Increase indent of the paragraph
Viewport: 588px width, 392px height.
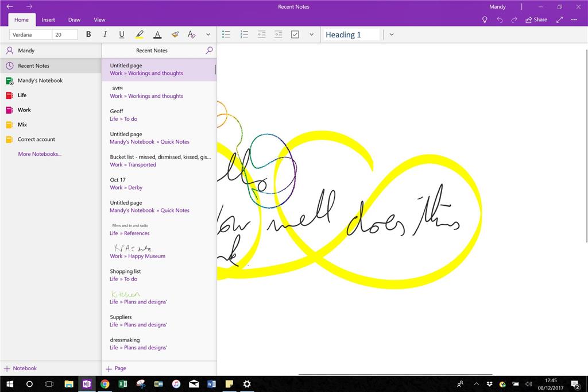pos(278,34)
